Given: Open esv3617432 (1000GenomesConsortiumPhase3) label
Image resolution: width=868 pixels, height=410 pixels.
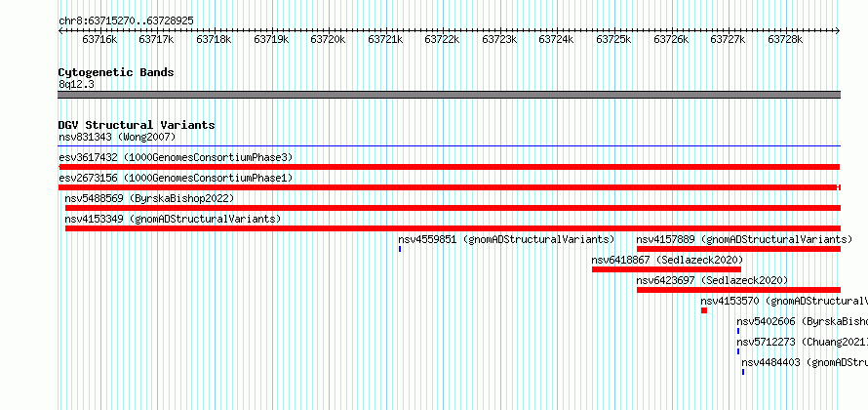Looking at the screenshot, I should 176,157.
